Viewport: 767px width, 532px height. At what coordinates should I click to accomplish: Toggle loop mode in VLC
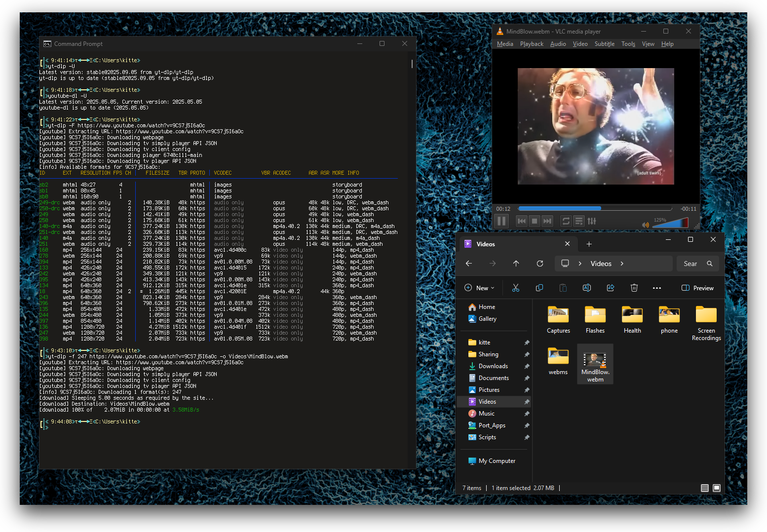point(566,221)
